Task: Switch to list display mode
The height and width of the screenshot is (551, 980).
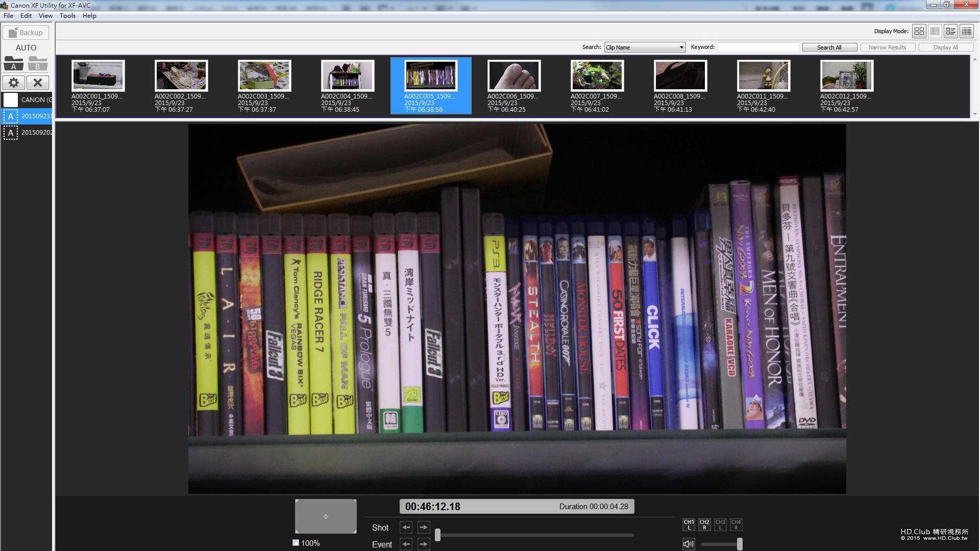Action: coord(967,31)
